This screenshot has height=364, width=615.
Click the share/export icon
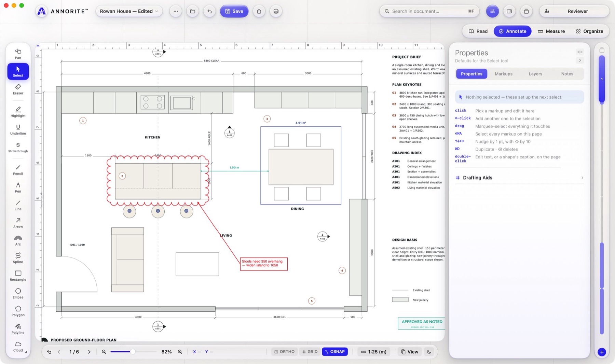259,11
